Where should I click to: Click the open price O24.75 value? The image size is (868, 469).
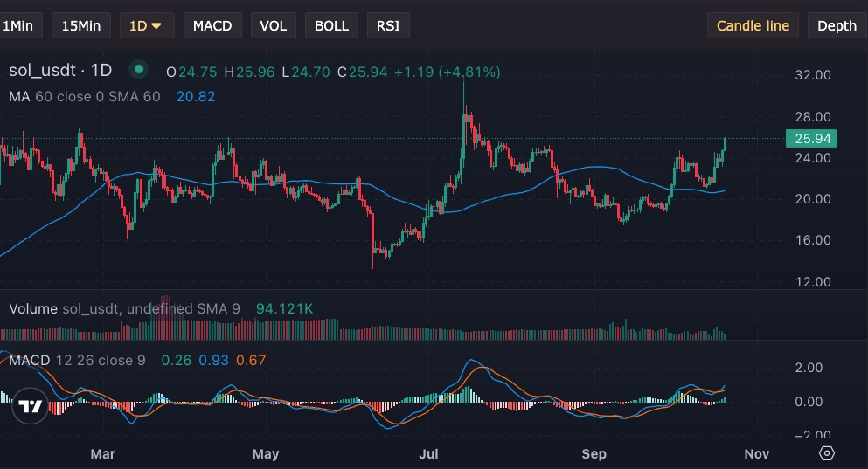(x=191, y=72)
